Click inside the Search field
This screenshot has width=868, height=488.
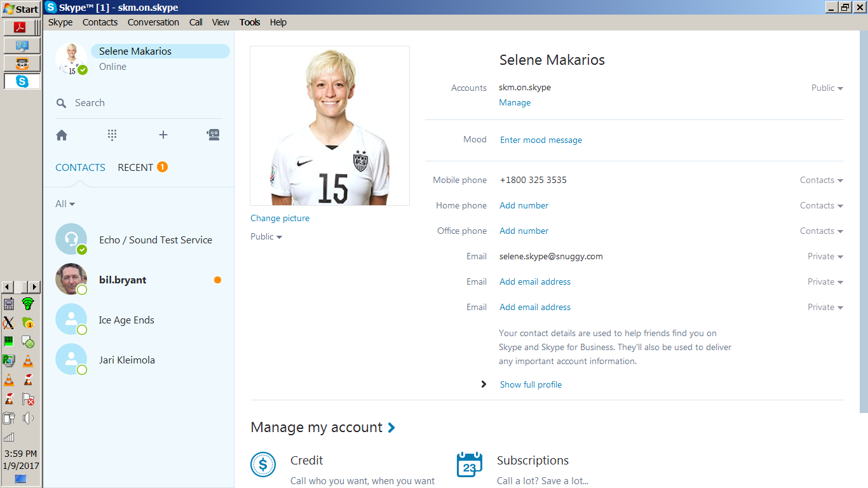point(140,103)
